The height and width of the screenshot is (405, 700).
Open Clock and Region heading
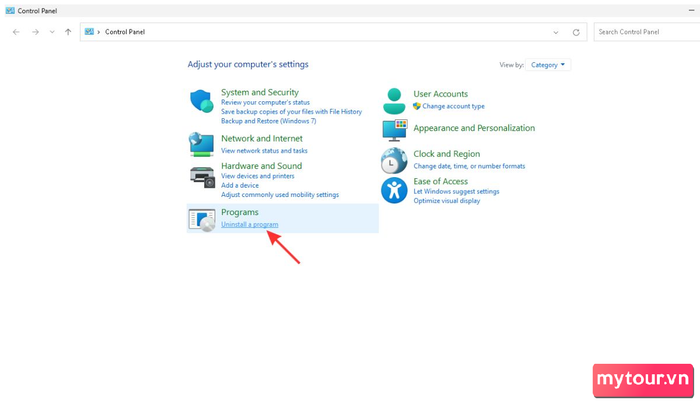point(446,154)
